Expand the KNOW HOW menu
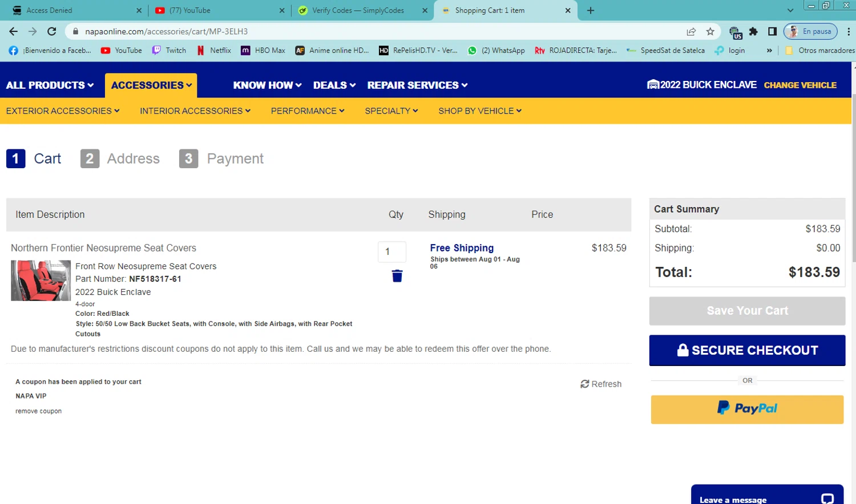856x504 pixels. point(267,85)
